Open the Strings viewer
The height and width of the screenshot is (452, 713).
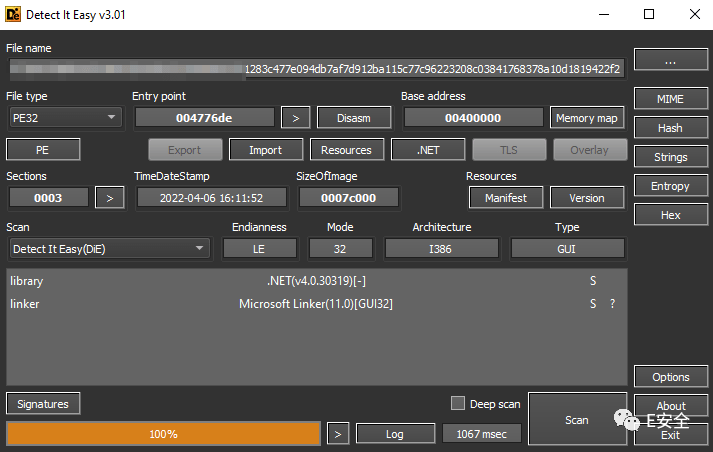[x=671, y=157]
